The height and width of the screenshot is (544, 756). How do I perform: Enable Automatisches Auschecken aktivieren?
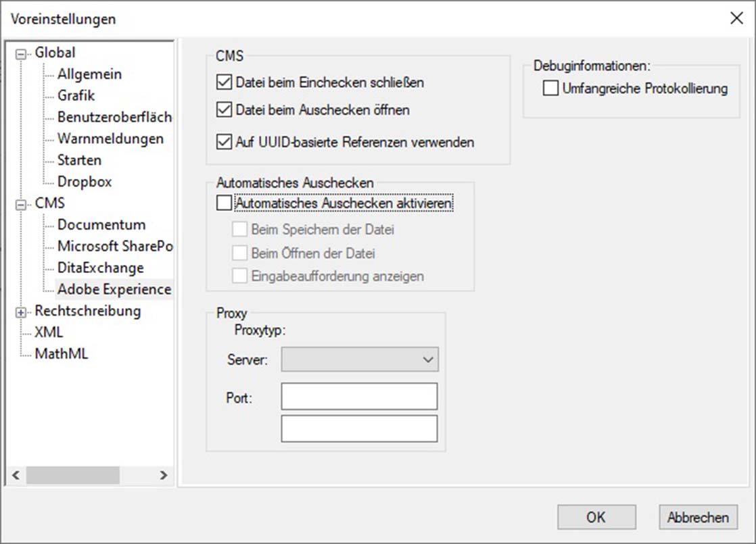[224, 203]
